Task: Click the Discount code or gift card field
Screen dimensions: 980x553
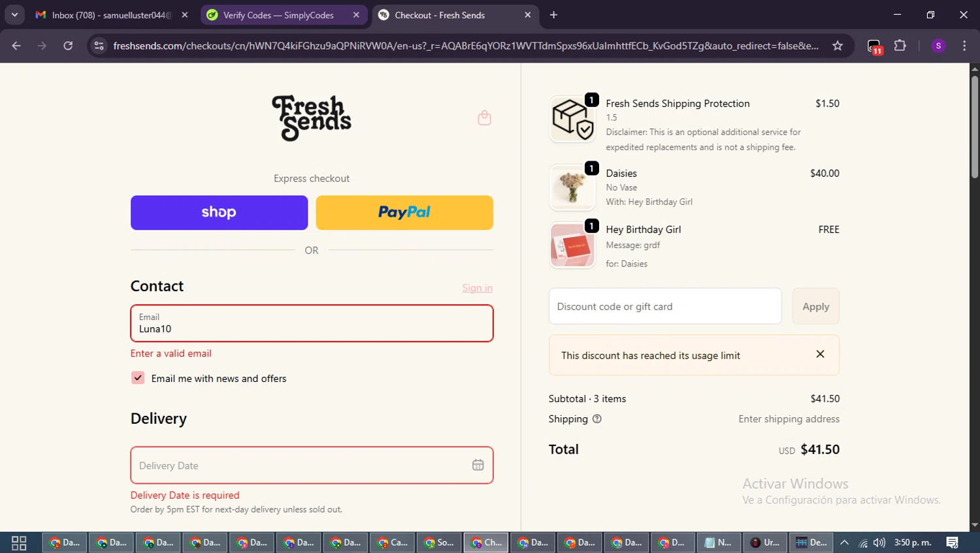Action: (665, 306)
